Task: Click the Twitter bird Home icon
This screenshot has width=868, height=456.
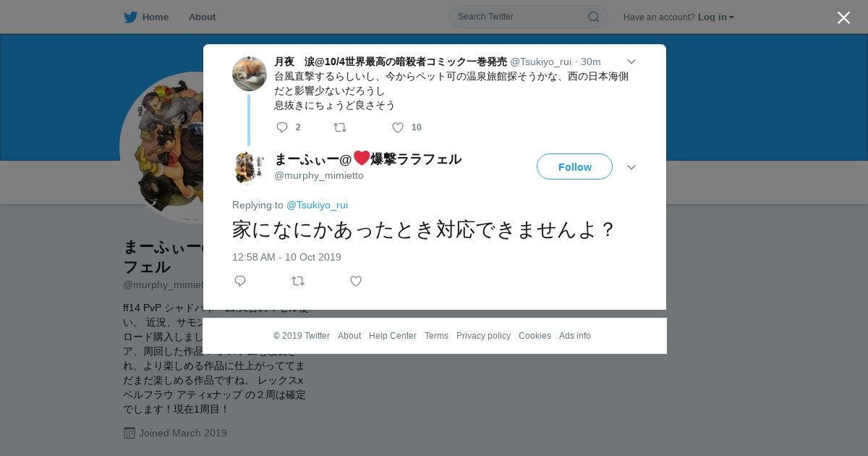Action: [130, 17]
